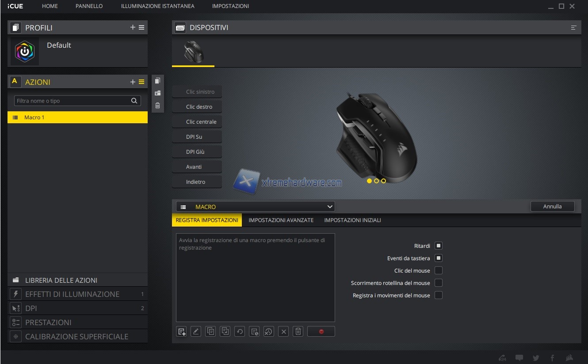Add a new action with plus icon
The image size is (588, 364).
(x=133, y=82)
